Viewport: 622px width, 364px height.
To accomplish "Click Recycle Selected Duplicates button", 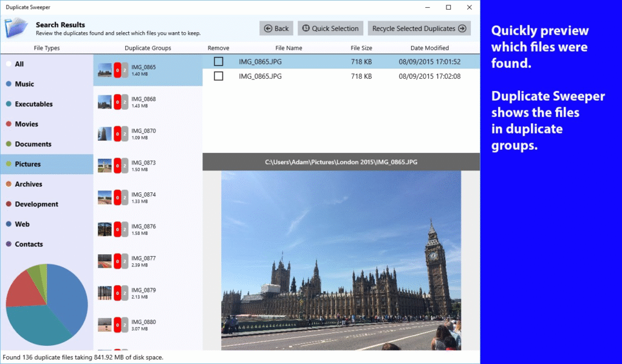I will (419, 29).
